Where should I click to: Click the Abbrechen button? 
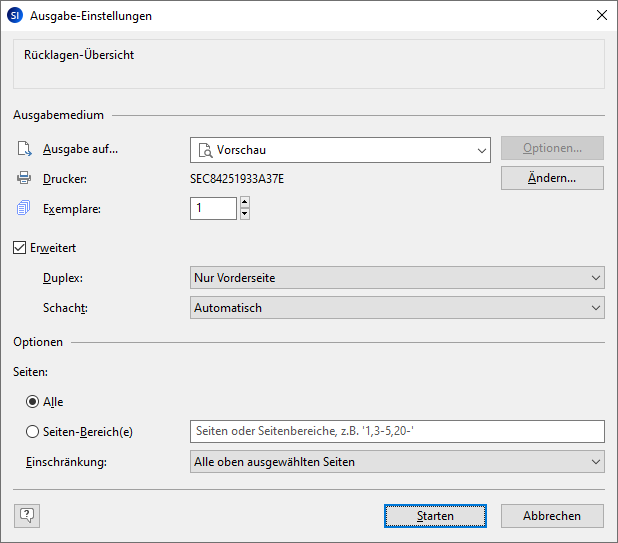click(x=552, y=516)
